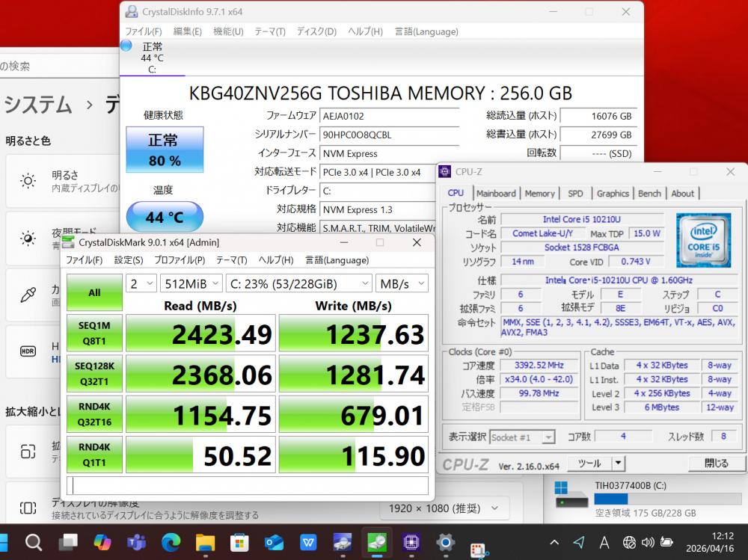Open CrystalDiskMark プロファイル(P) menu
The width and height of the screenshot is (748, 560).
tap(180, 260)
